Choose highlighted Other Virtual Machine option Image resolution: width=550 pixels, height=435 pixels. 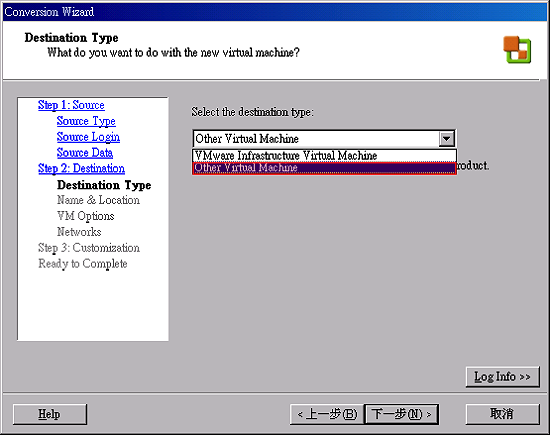coord(324,168)
